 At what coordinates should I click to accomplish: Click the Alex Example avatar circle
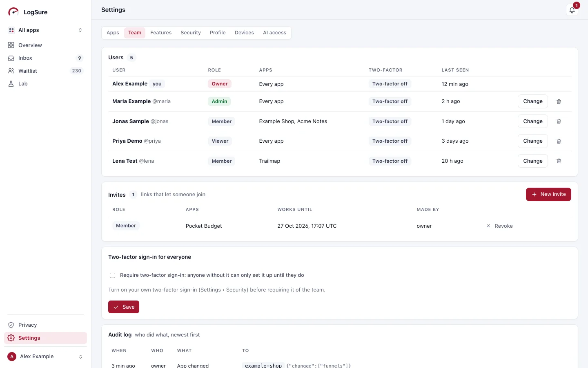tap(12, 357)
